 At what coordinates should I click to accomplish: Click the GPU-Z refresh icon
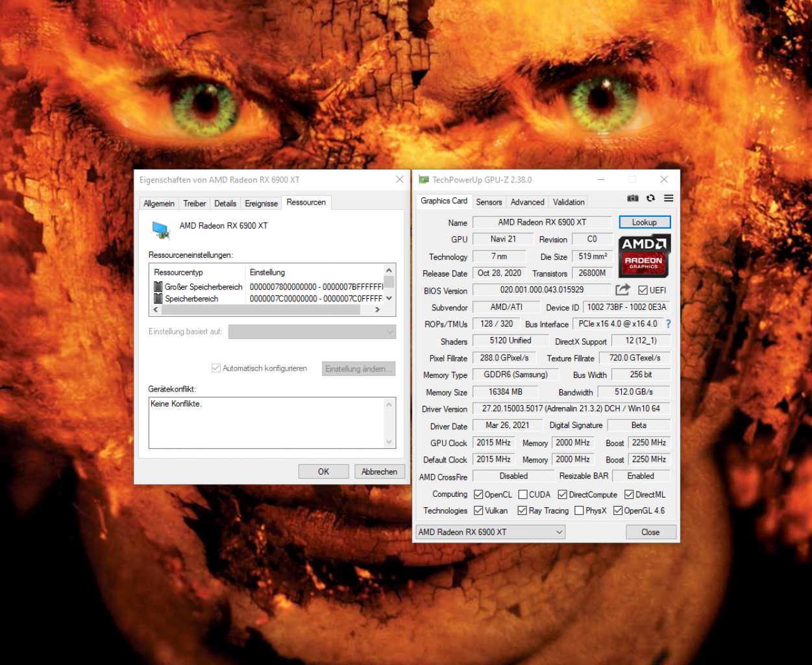click(x=650, y=198)
